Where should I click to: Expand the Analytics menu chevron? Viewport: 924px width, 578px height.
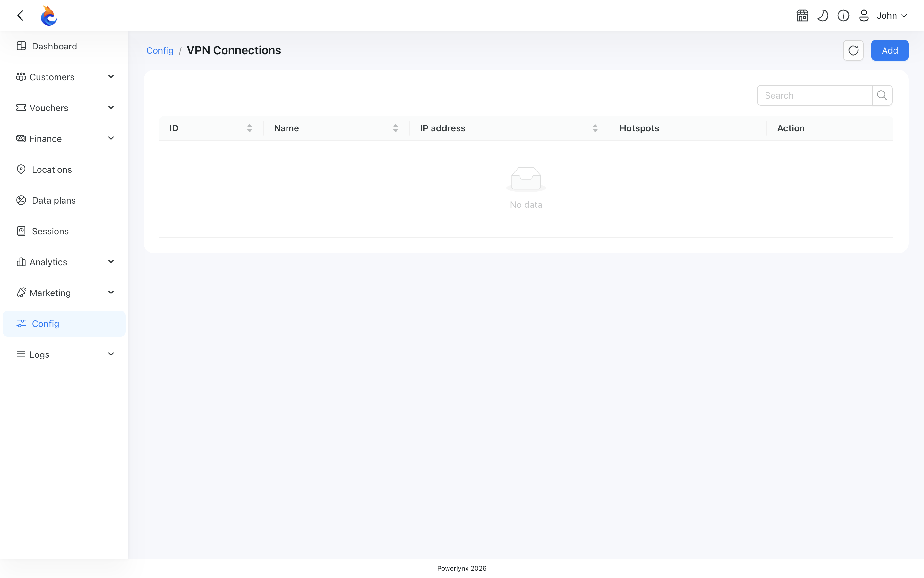click(111, 262)
